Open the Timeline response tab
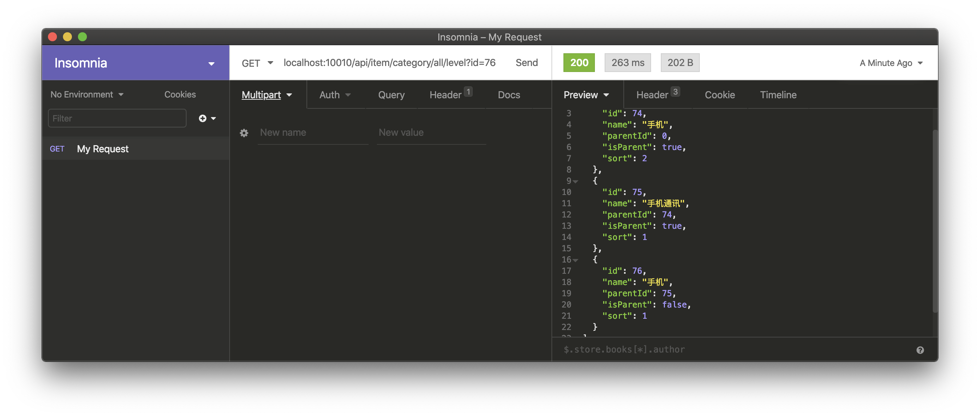Viewport: 980px width, 417px height. click(x=778, y=95)
